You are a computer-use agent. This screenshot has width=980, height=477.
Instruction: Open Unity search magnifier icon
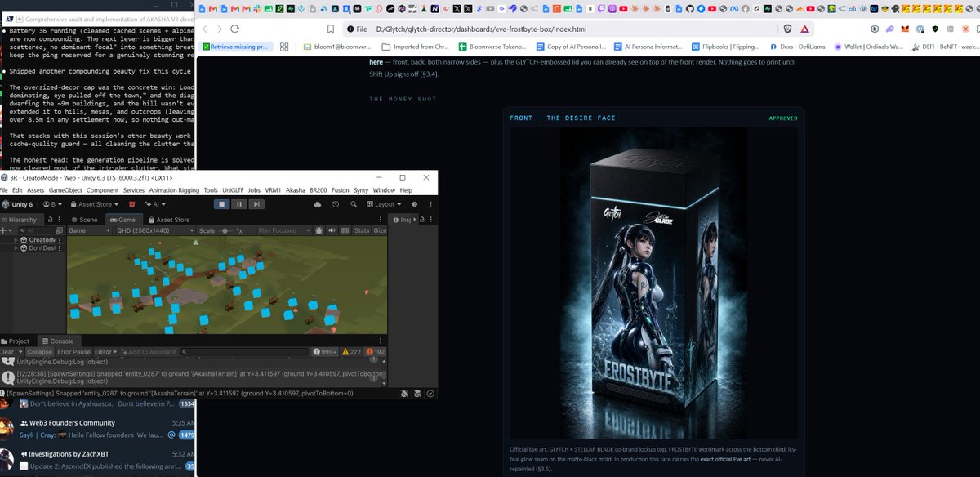point(354,204)
